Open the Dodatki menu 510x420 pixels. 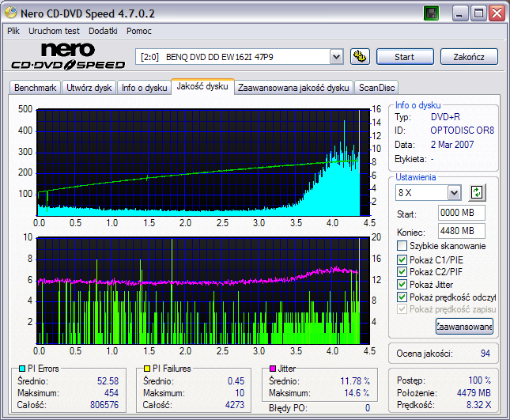pyautogui.click(x=103, y=31)
